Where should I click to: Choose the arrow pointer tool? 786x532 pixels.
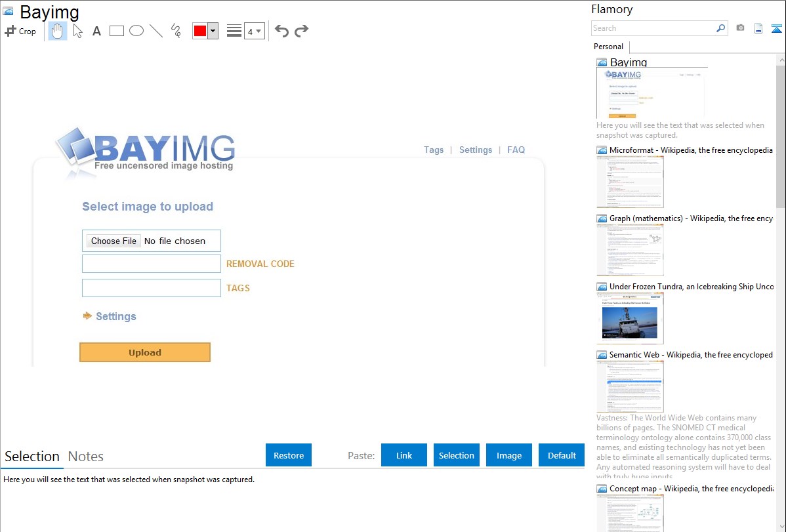77,31
